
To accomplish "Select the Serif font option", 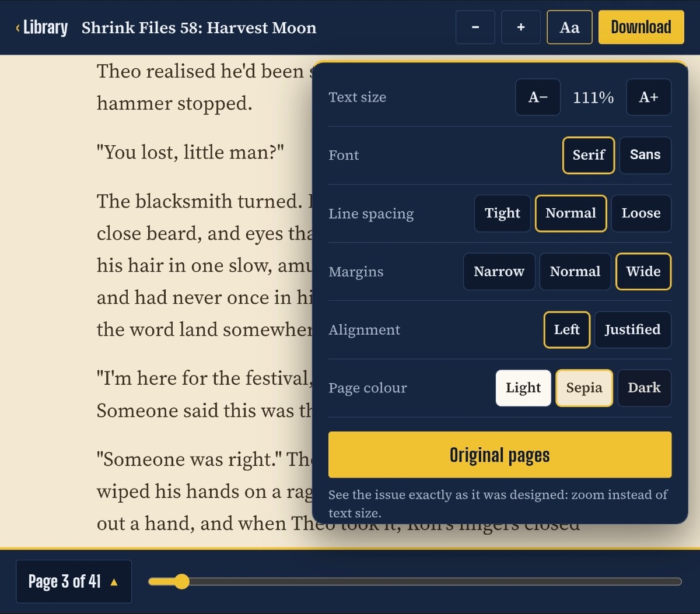I will tap(589, 155).
